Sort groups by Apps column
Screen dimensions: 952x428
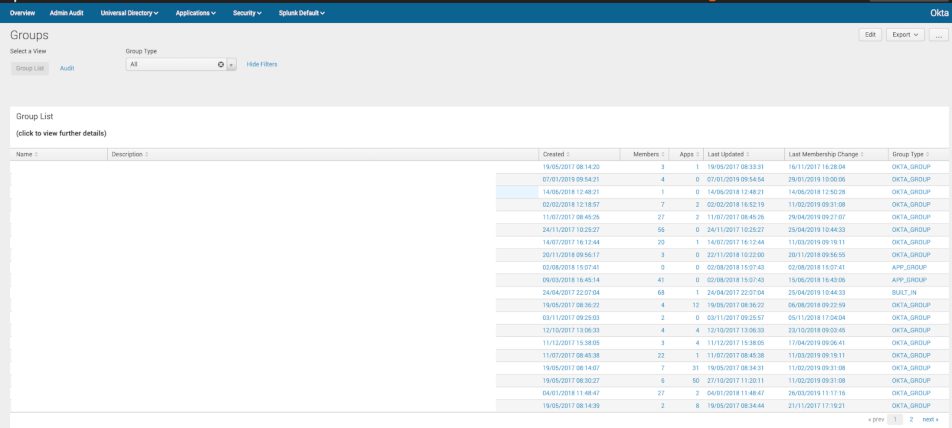pyautogui.click(x=685, y=154)
